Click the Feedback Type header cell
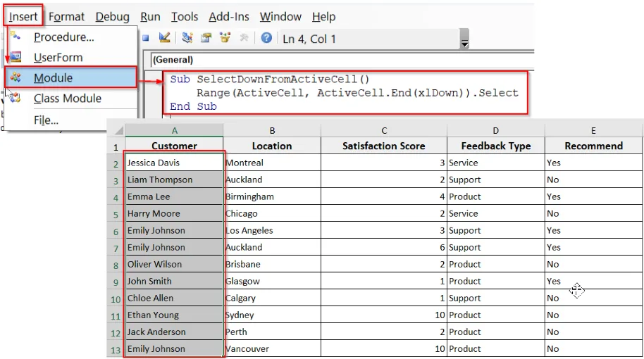 496,146
